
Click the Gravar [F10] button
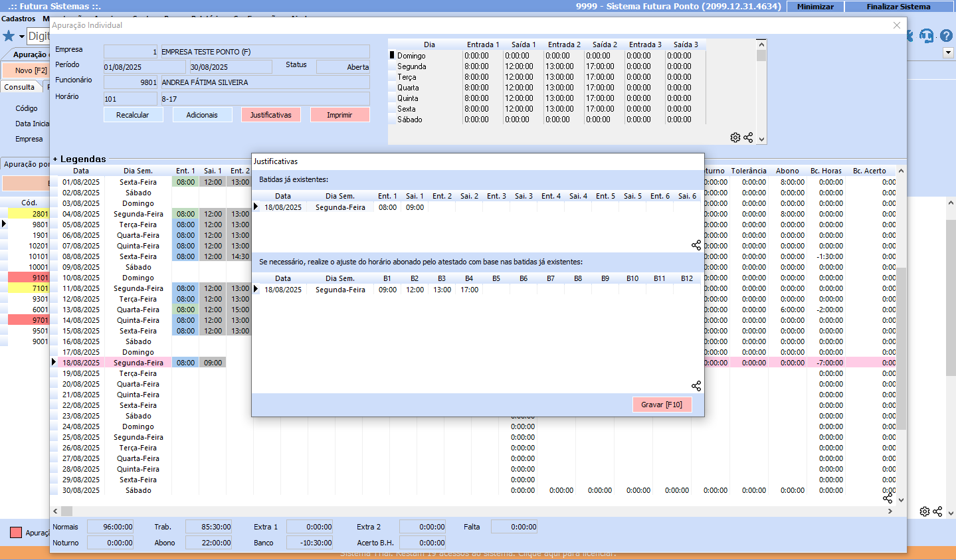coord(662,405)
